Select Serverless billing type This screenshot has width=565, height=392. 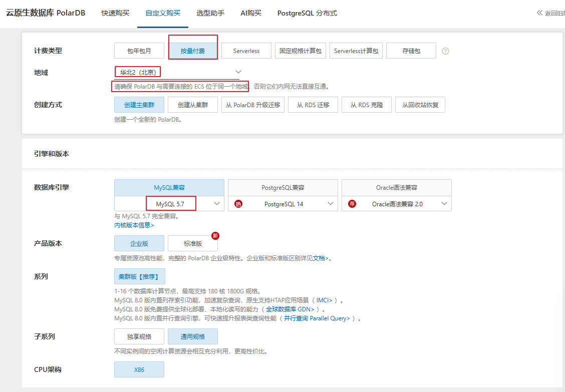(246, 51)
